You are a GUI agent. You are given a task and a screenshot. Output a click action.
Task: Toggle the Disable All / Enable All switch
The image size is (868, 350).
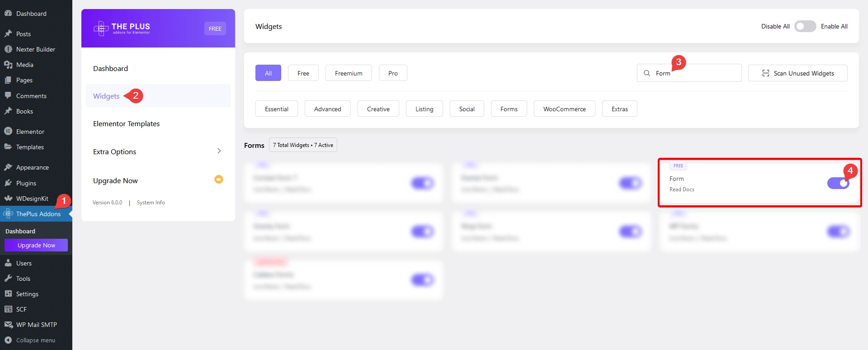coord(805,26)
